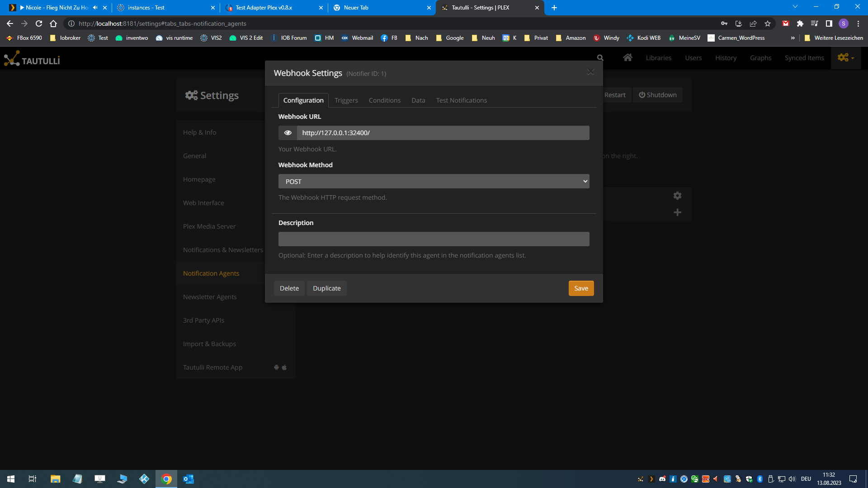The image size is (868, 488).
Task: Open the password key icon
Action: 724,23
